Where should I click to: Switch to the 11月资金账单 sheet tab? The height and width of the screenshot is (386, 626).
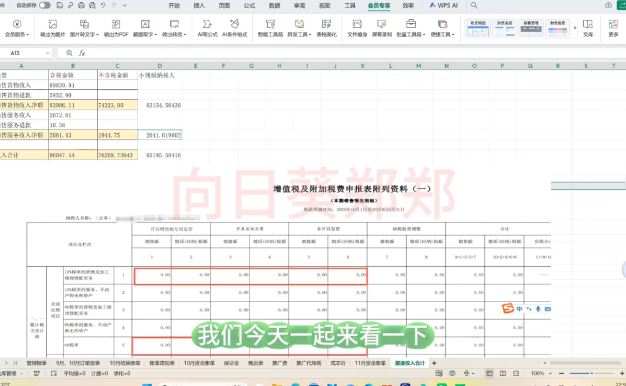coord(370,363)
